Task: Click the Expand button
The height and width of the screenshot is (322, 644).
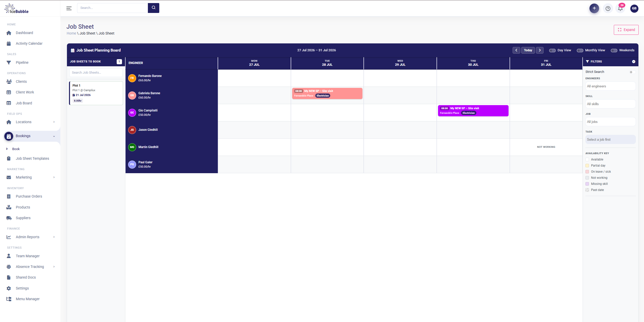Action: pos(626,30)
